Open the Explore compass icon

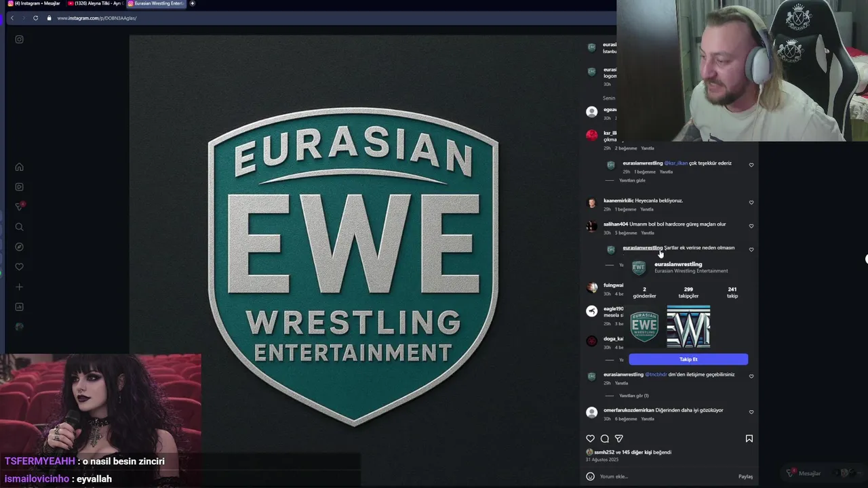pyautogui.click(x=19, y=247)
